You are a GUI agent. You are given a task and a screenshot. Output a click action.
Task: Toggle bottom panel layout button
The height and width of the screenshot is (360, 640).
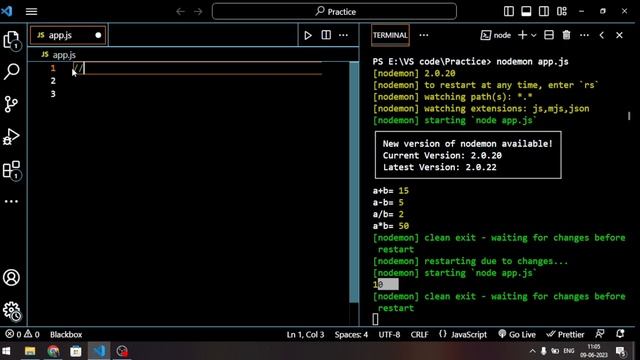[526, 11]
